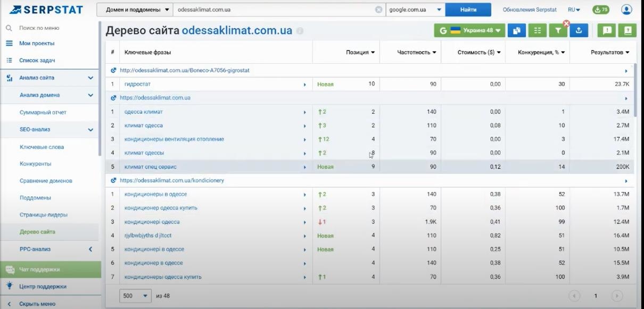This screenshot has width=644, height=309.
Task: Click the info icon beside the domain title
Action: (300, 31)
